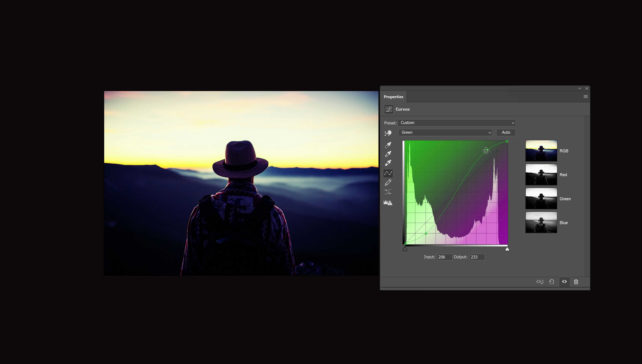This screenshot has height=364, width=642.
Task: Click the smooth curve values icon
Action: (388, 192)
